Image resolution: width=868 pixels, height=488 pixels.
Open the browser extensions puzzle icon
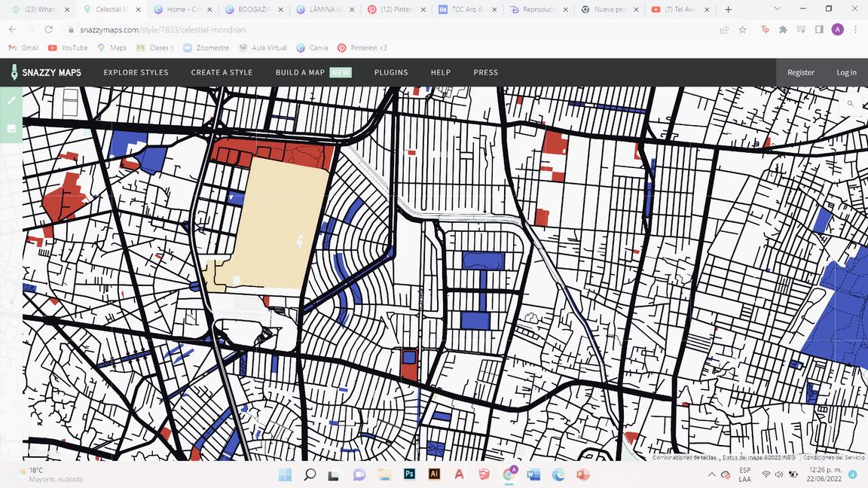[x=783, y=29]
